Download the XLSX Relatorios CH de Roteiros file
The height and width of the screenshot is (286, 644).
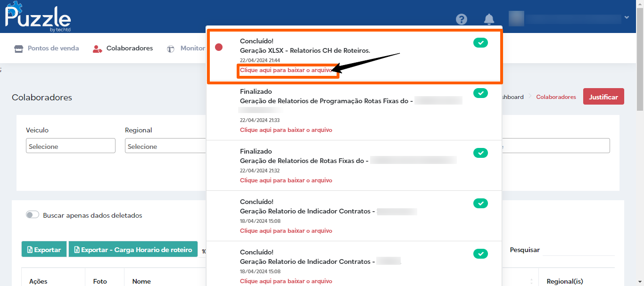pos(286,70)
